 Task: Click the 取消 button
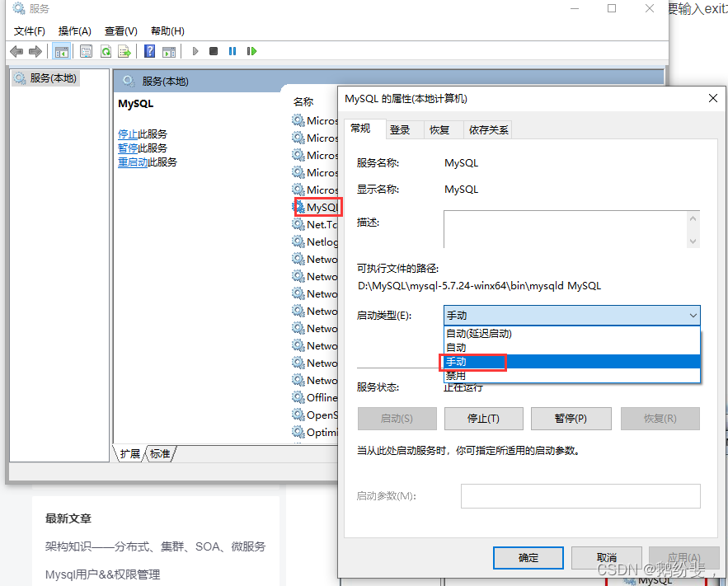(606, 558)
